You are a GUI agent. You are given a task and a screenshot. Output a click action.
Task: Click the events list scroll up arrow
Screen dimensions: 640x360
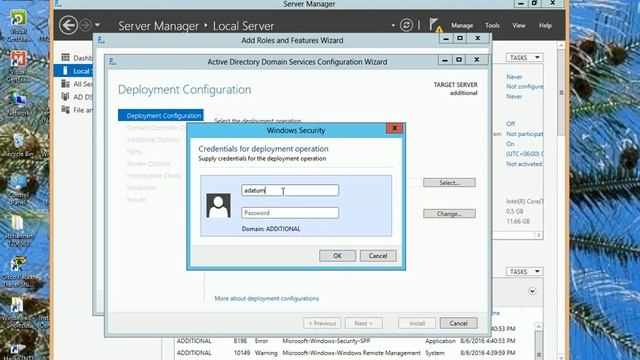tap(538, 327)
